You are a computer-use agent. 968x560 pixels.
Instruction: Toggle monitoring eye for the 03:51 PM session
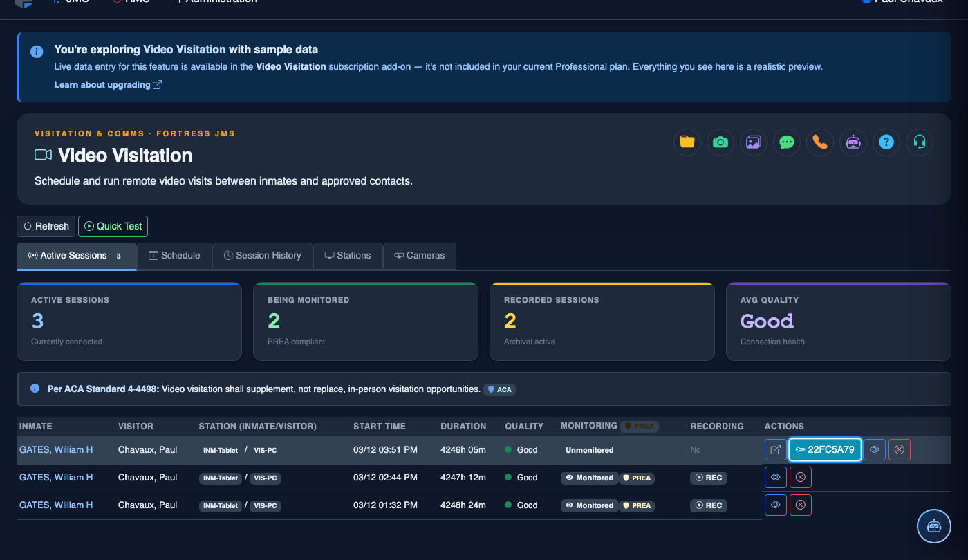point(875,449)
